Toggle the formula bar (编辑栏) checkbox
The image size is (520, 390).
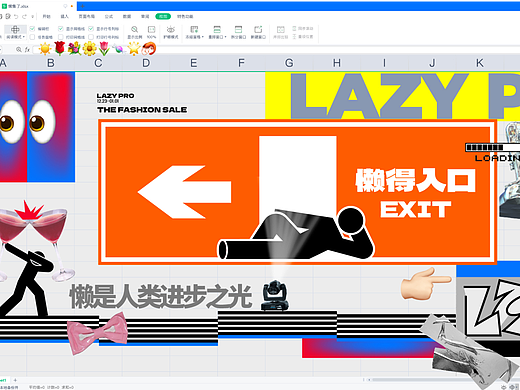32,29
